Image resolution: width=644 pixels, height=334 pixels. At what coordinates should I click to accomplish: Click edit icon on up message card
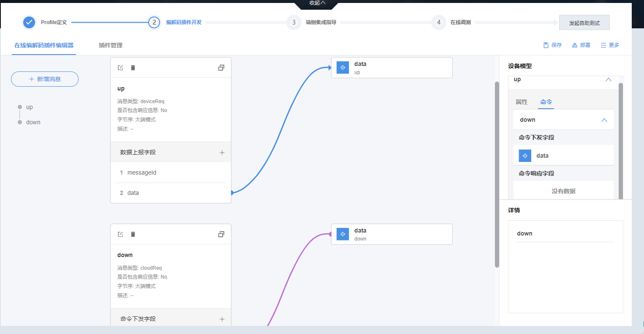tap(120, 68)
